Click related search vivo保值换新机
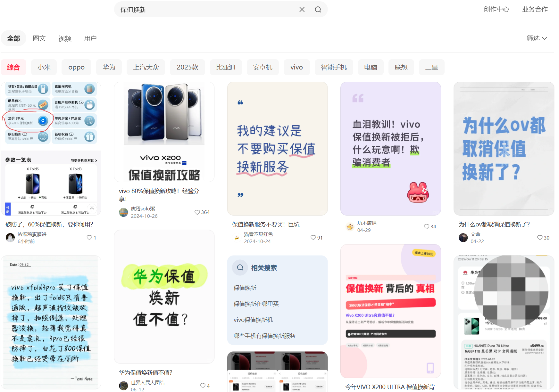Image resolution: width=559 pixels, height=392 pixels. coord(253,320)
